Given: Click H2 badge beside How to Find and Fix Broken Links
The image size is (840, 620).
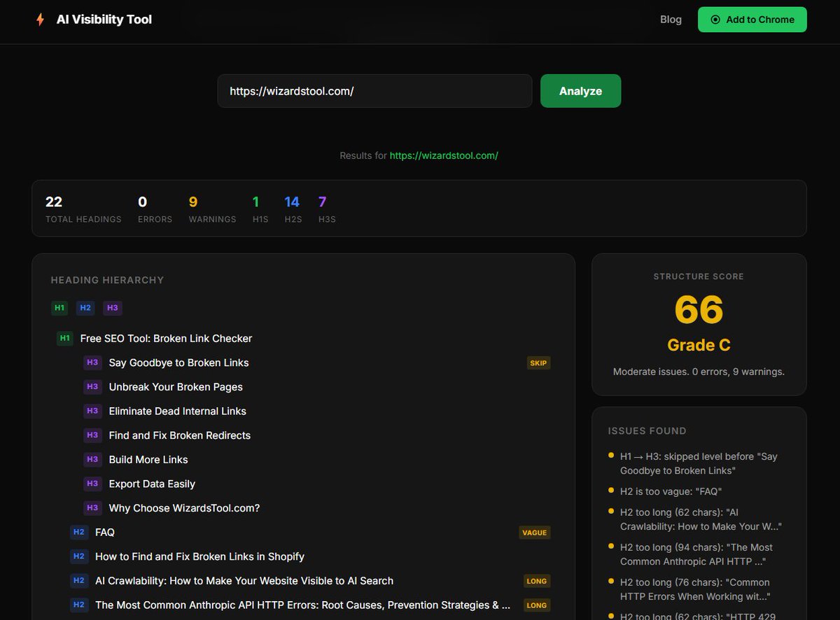Looking at the screenshot, I should coord(79,556).
